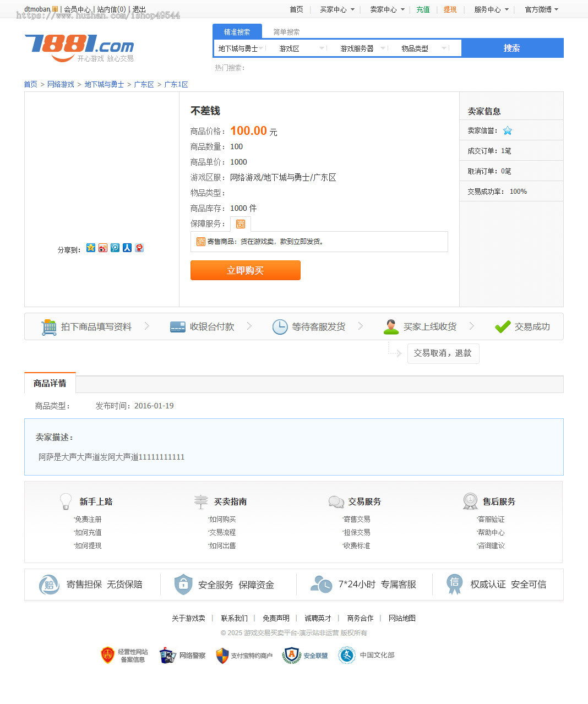Click the 保障服务 consignment badge icon

(x=241, y=224)
